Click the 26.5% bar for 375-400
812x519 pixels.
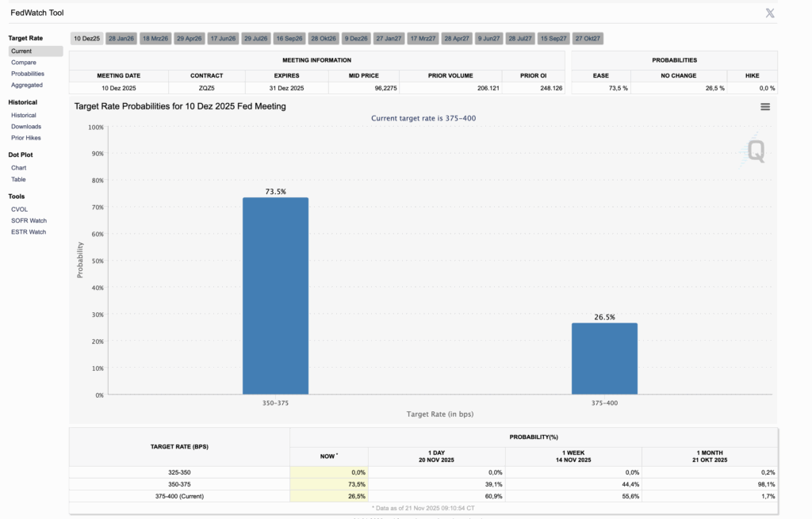point(604,359)
